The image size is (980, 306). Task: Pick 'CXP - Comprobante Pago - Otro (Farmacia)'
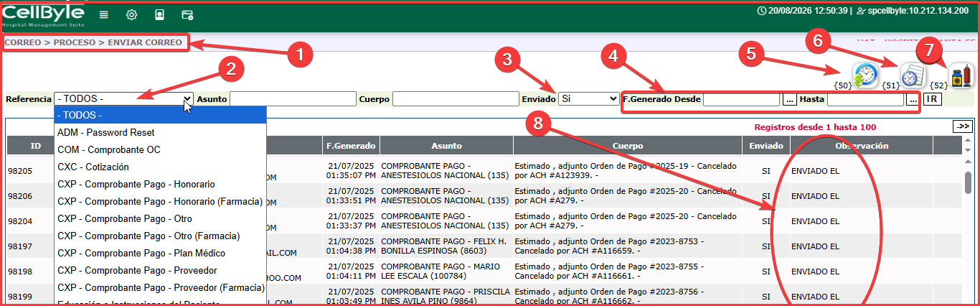(x=161, y=236)
